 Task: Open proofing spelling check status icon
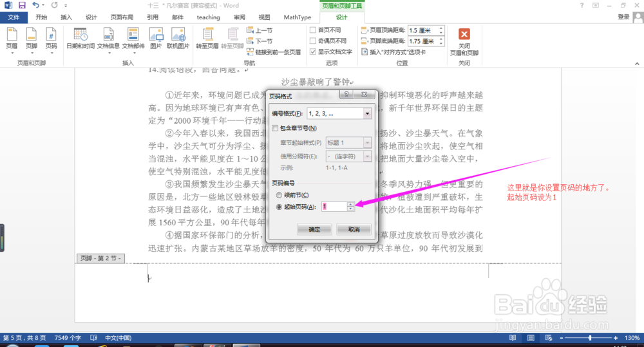point(93,338)
